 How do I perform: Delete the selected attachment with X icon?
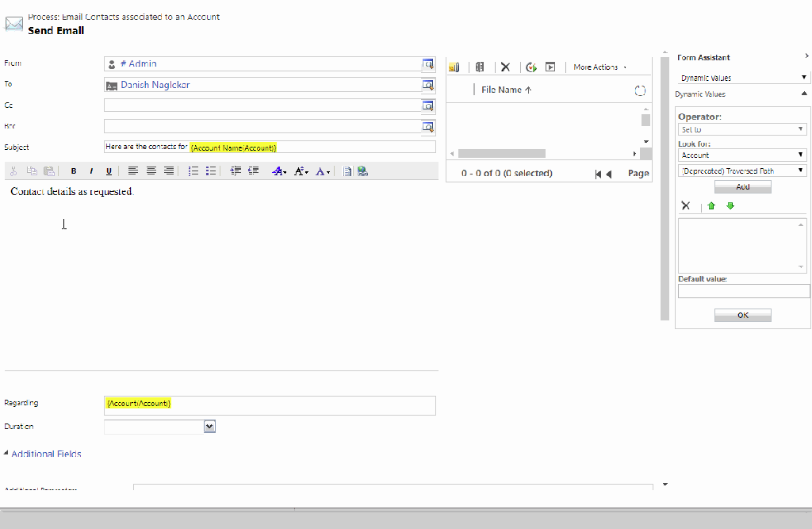coord(505,67)
